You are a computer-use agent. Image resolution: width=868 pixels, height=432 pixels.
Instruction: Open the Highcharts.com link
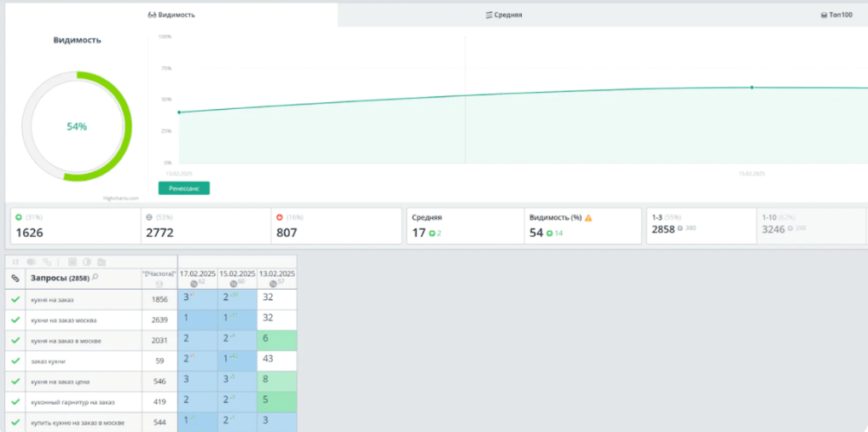pos(120,198)
